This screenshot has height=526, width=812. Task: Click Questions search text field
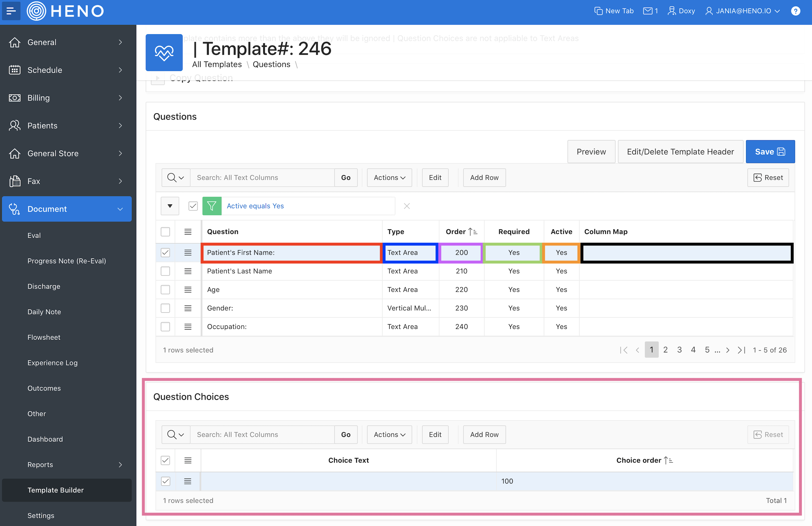click(262, 178)
